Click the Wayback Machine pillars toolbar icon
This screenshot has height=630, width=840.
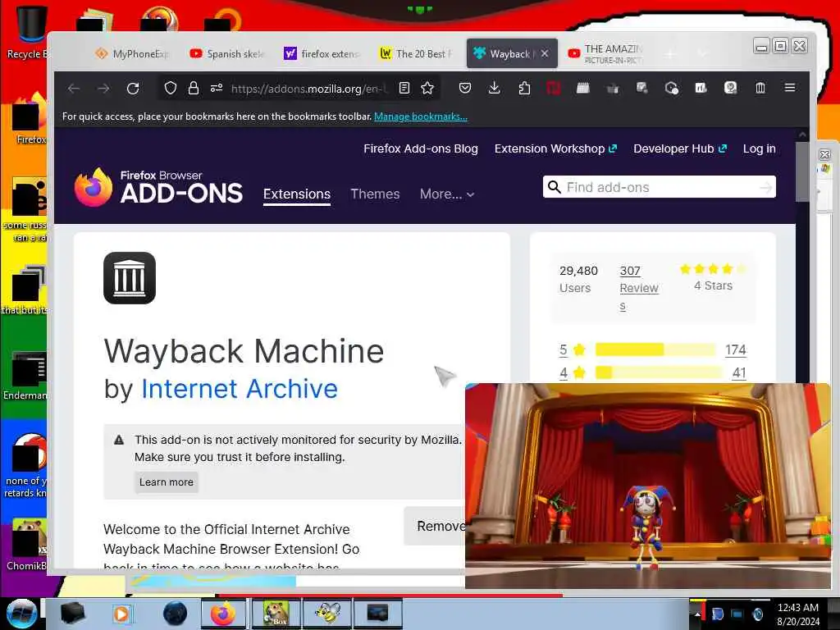760,89
